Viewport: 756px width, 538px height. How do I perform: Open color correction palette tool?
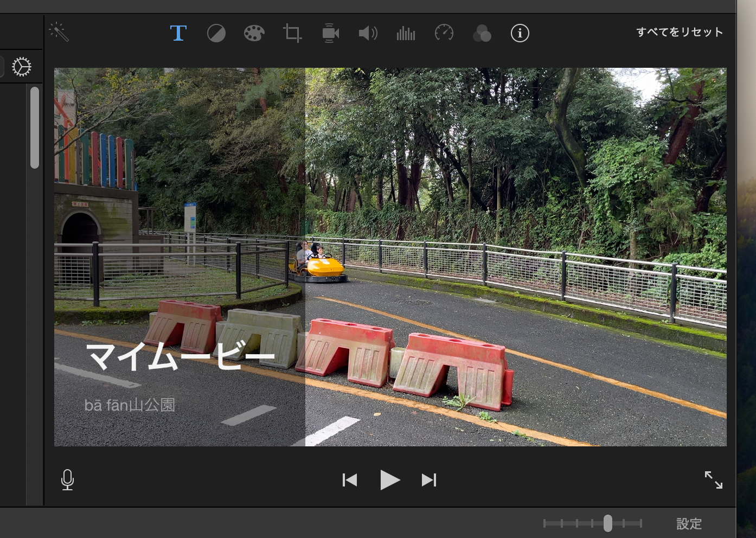coord(254,34)
